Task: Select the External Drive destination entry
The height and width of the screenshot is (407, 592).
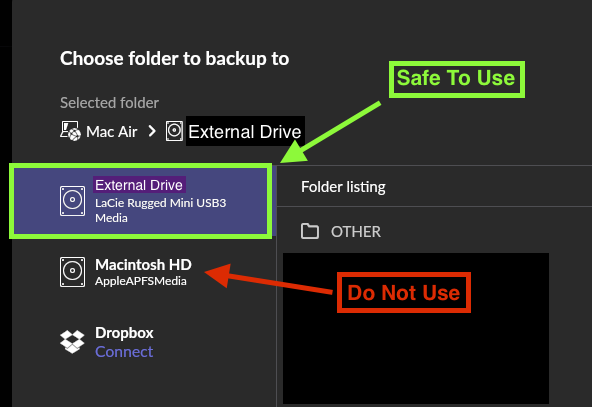Action: [x=140, y=201]
